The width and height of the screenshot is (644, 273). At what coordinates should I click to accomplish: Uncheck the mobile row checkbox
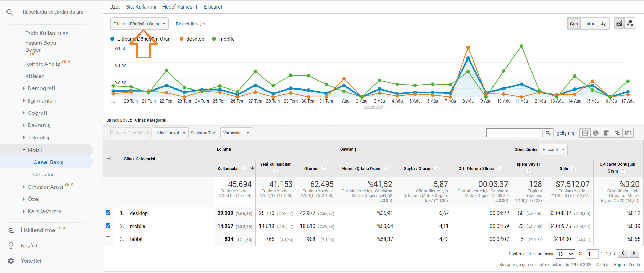(108, 226)
